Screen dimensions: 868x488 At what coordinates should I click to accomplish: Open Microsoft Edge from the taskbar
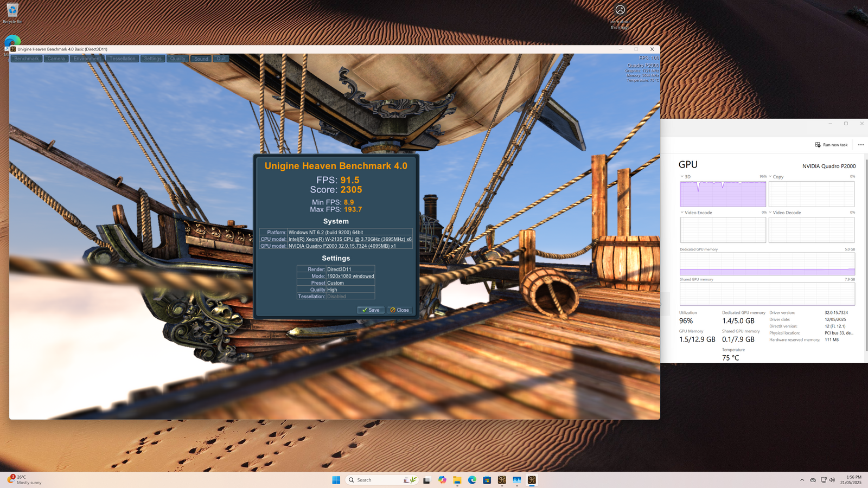pos(472,480)
